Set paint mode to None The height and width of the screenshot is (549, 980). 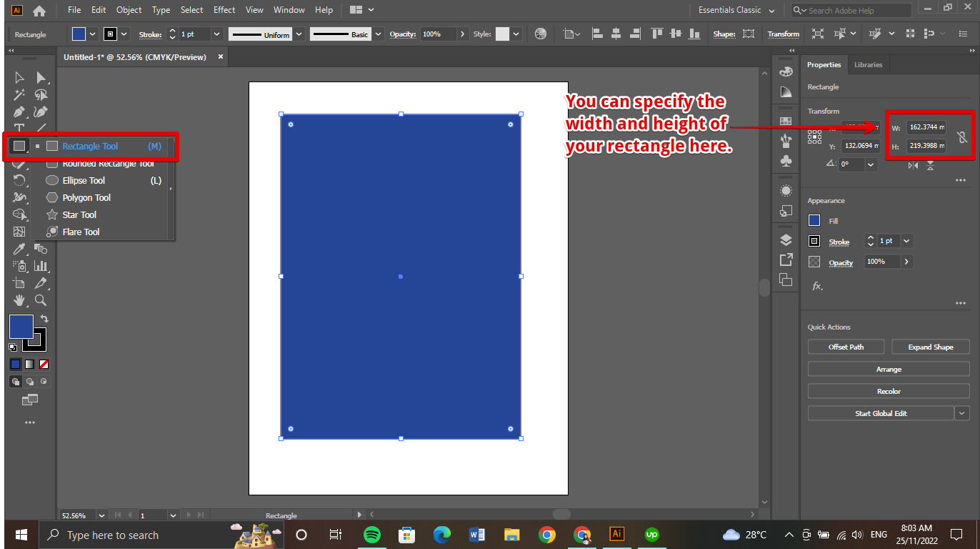click(44, 364)
